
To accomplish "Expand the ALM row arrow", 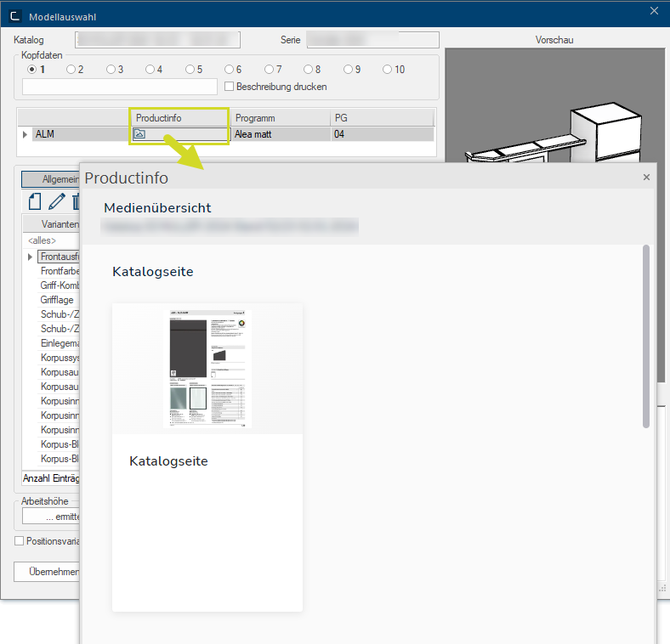I will pos(25,134).
